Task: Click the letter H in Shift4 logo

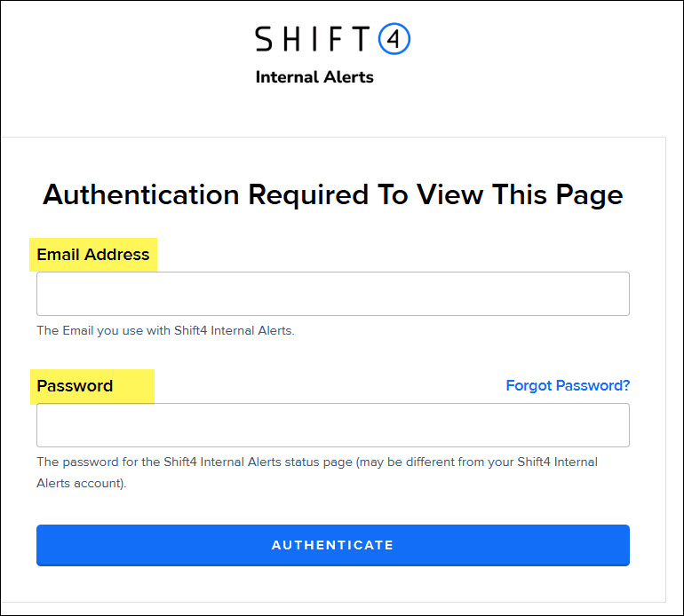Action: (292, 39)
